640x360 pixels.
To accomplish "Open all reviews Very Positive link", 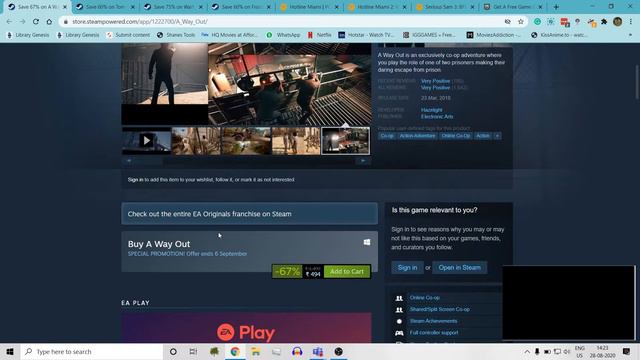I will 436,88.
